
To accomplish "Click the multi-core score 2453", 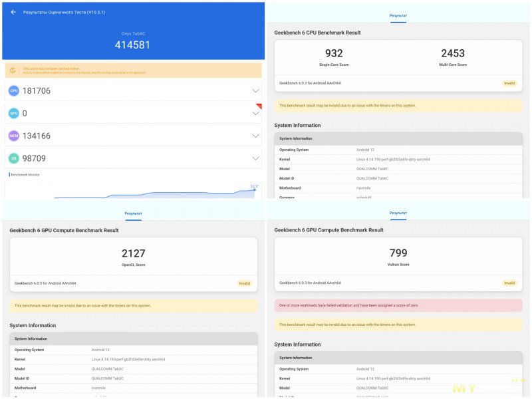I will tap(453, 53).
